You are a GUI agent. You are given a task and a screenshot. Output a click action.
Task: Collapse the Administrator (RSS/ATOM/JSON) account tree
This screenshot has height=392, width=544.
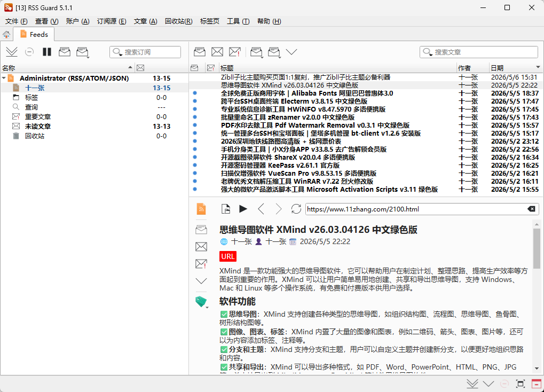4,78
